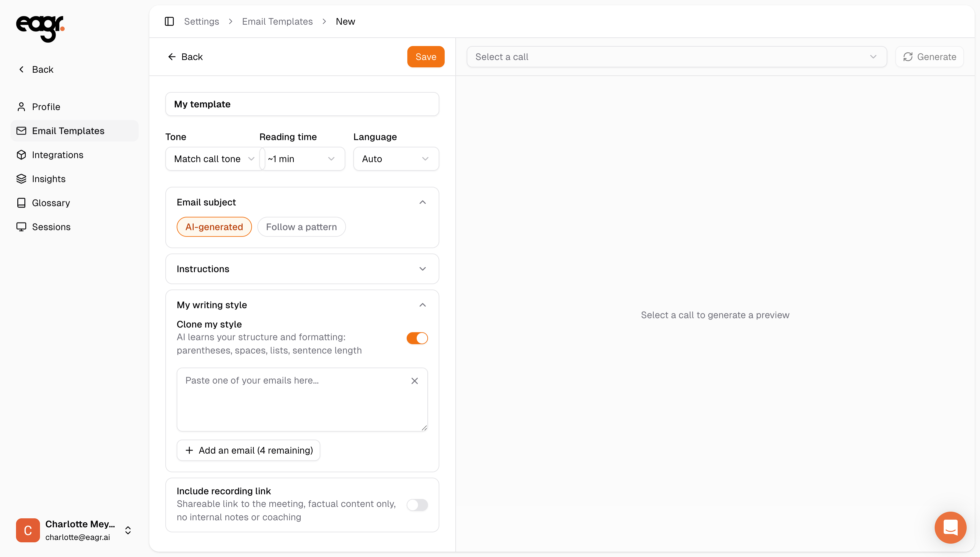Open account switcher next to Charlotte Mey
Image resolution: width=980 pixels, height=557 pixels.
click(128, 530)
